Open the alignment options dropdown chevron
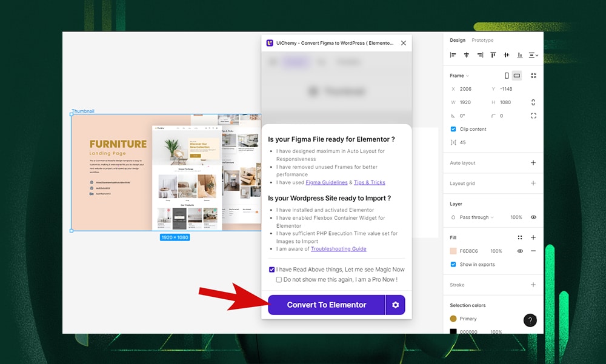The height and width of the screenshot is (364, 606). click(536, 55)
